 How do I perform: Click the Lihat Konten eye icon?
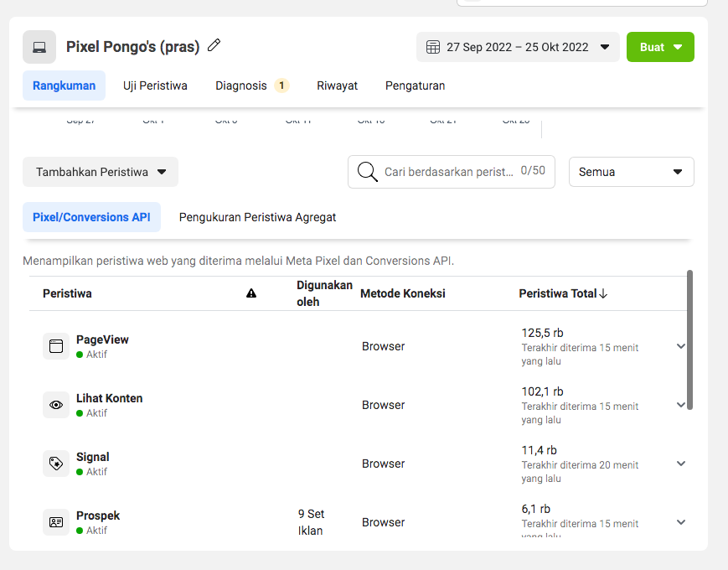click(56, 405)
